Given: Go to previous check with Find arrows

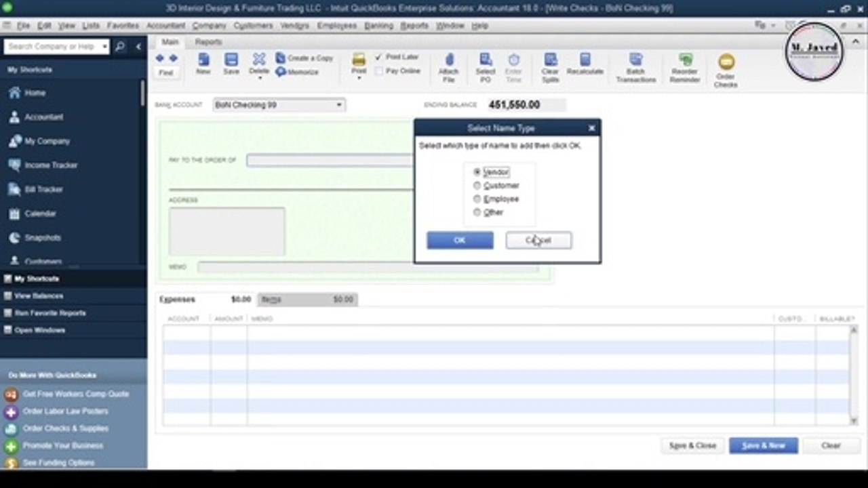Looking at the screenshot, I should pos(160,58).
